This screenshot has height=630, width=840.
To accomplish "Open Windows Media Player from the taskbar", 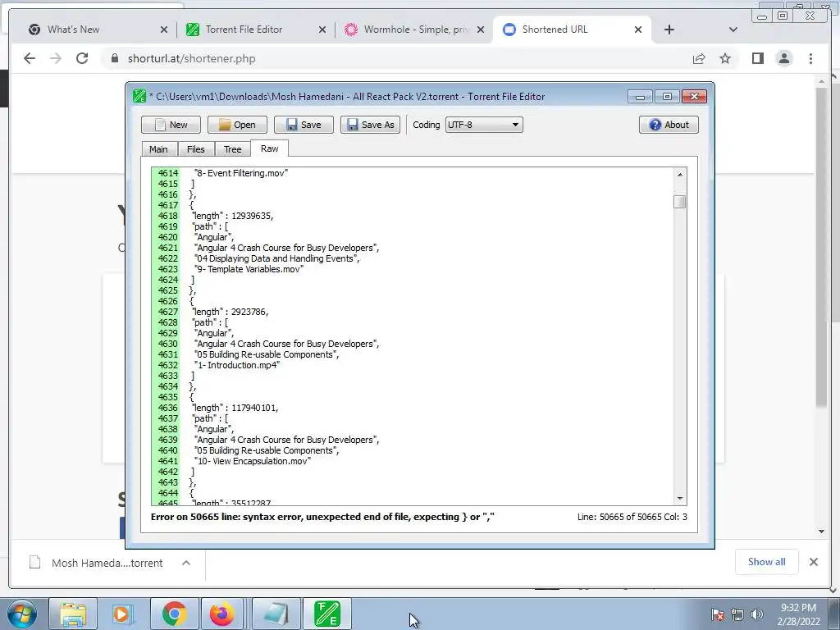I will pos(123,614).
